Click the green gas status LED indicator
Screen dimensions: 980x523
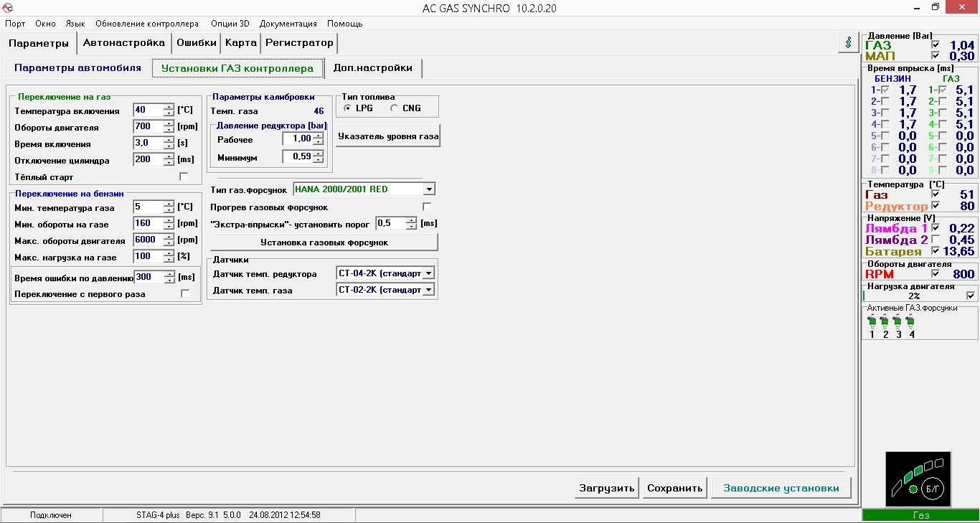pyautogui.click(x=913, y=489)
